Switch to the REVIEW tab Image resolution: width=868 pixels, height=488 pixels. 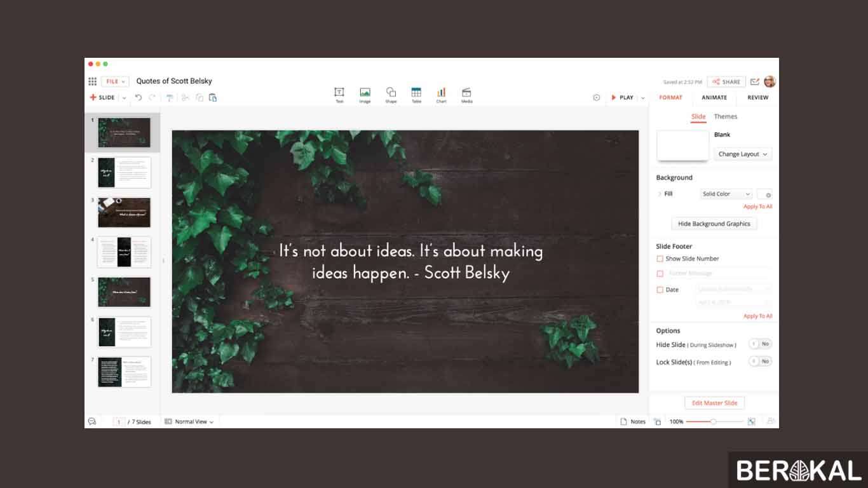(x=758, y=97)
